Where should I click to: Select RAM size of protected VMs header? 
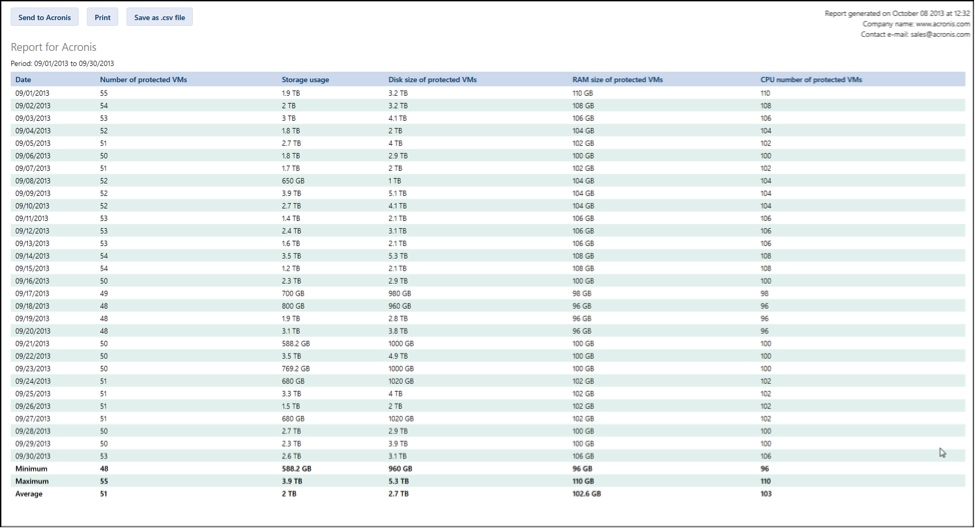(617, 80)
